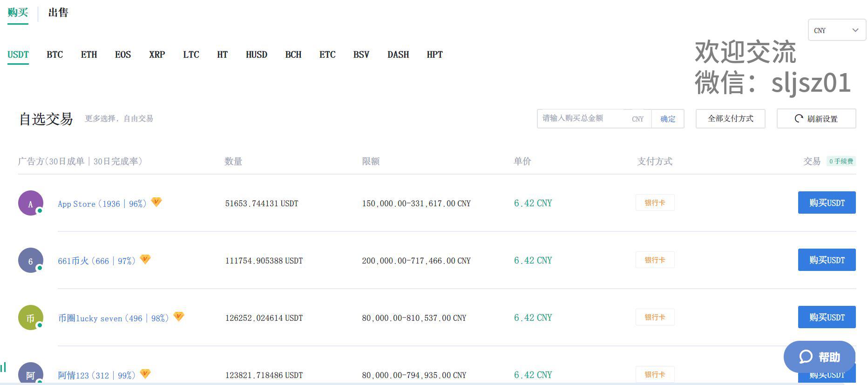
Task: Select the ETH coin tab
Action: coord(89,54)
